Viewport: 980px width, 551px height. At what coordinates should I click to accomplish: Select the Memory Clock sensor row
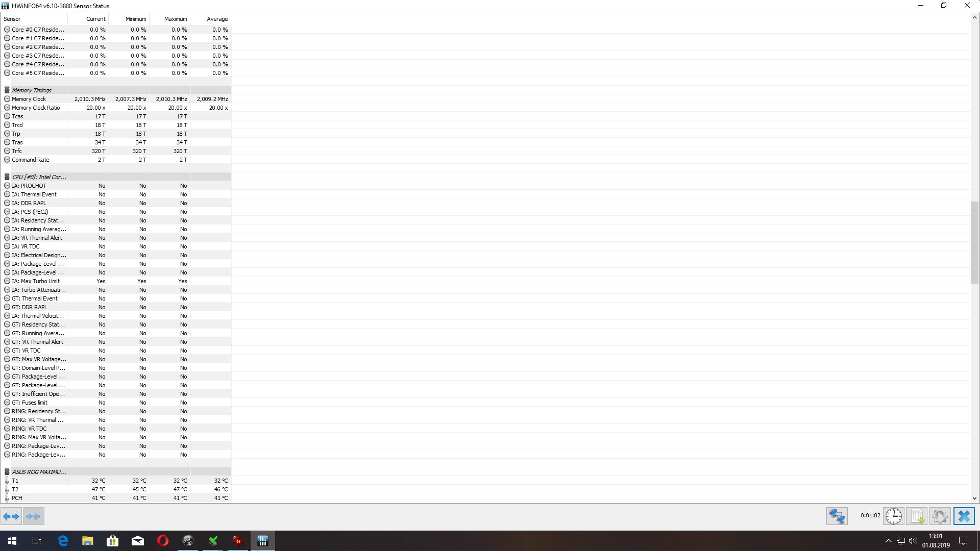click(x=116, y=99)
